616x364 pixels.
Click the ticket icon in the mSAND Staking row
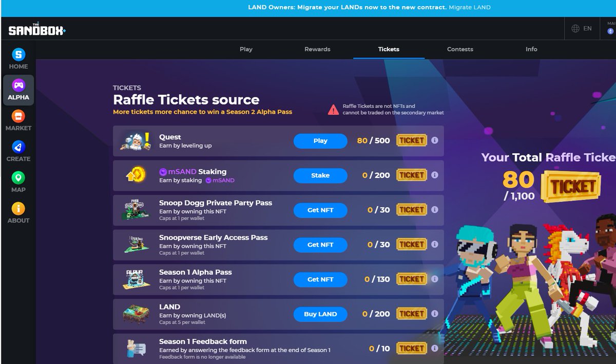tap(411, 175)
